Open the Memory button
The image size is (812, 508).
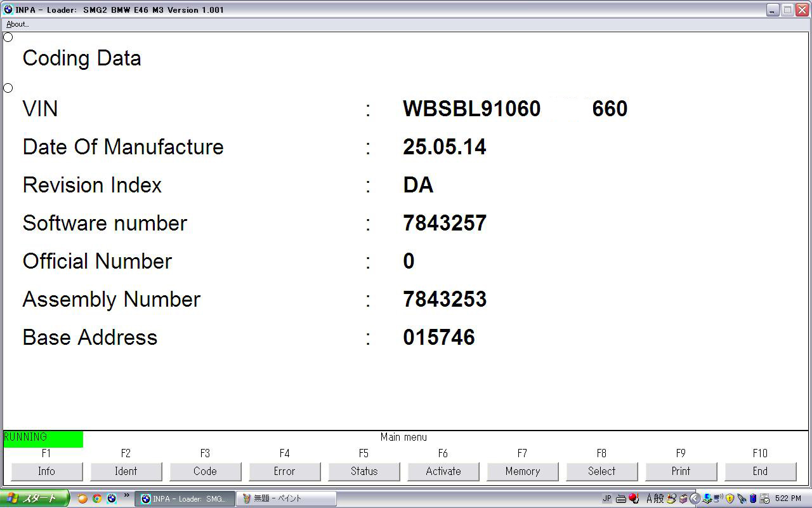point(522,471)
